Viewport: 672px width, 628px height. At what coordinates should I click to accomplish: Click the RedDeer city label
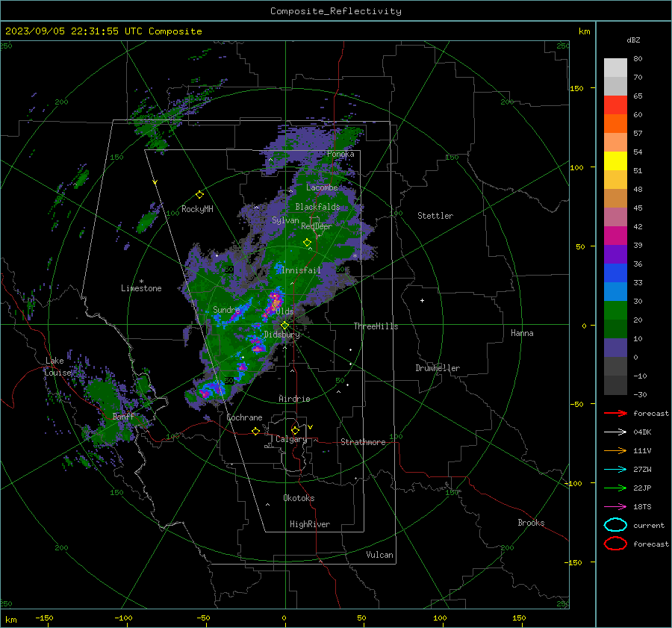point(317,226)
